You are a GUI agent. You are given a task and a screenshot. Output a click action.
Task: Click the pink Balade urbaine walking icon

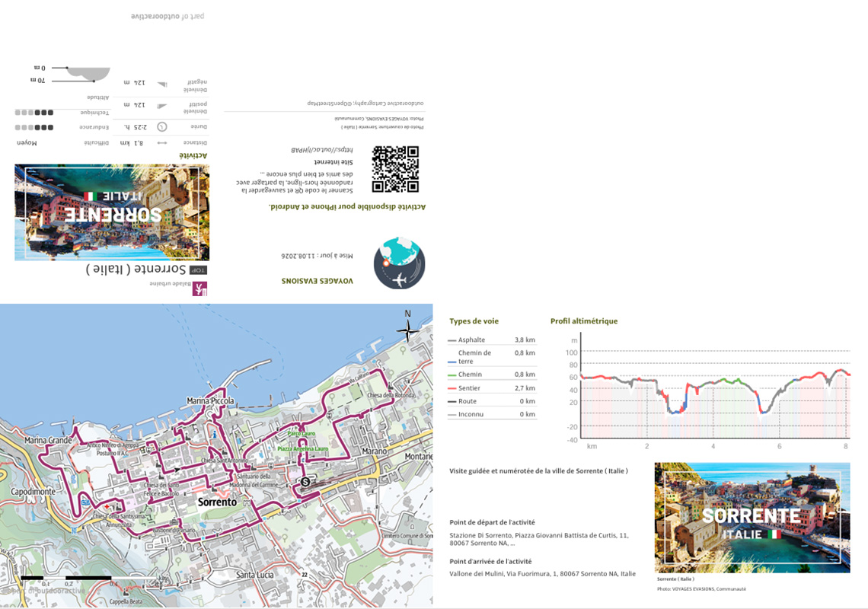coord(199,289)
